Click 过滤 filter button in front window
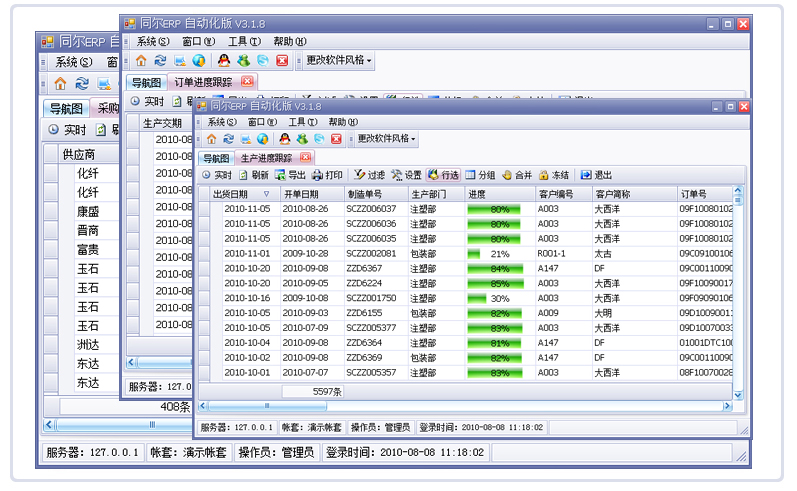Image resolution: width=797 pixels, height=491 pixels. (370, 175)
